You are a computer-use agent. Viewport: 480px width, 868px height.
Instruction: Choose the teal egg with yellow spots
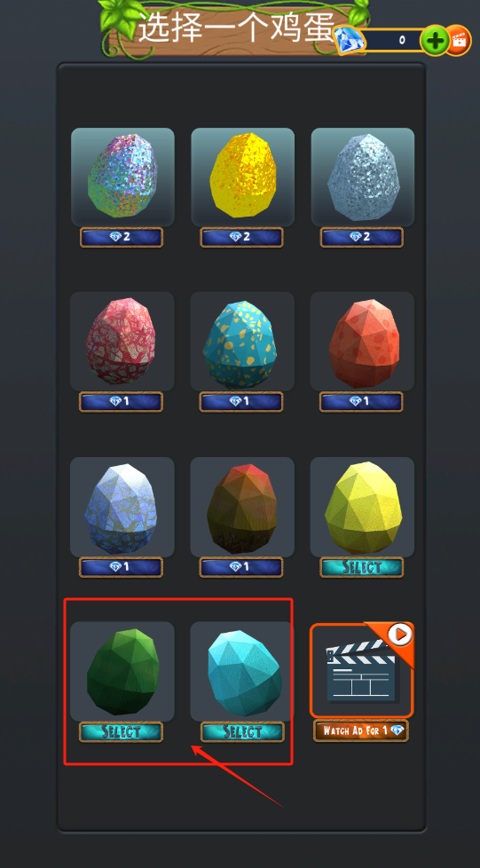[x=242, y=341]
